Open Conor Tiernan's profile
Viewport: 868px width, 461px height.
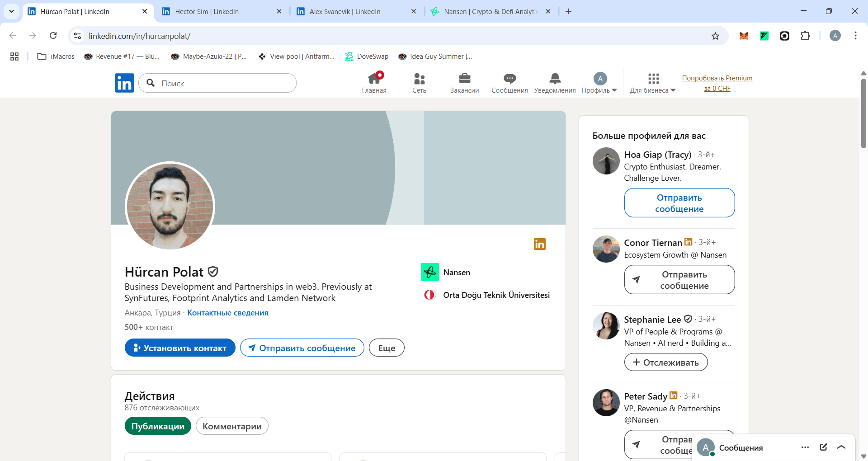coord(653,243)
